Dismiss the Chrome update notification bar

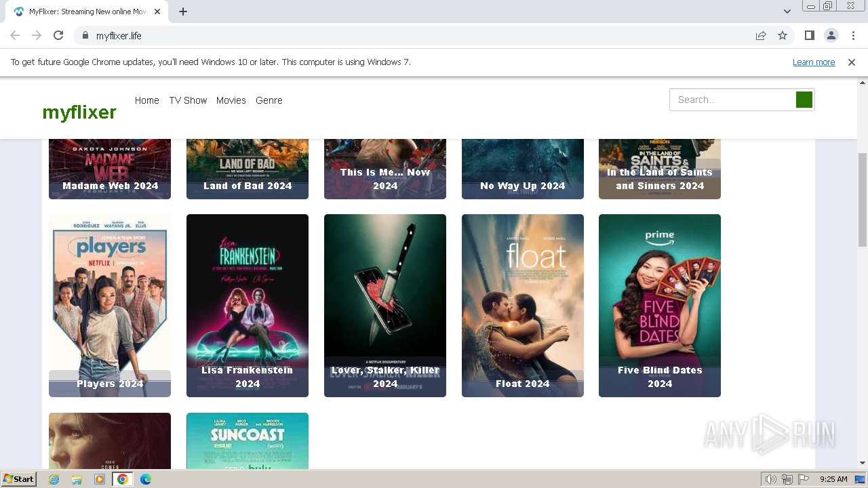(x=852, y=62)
